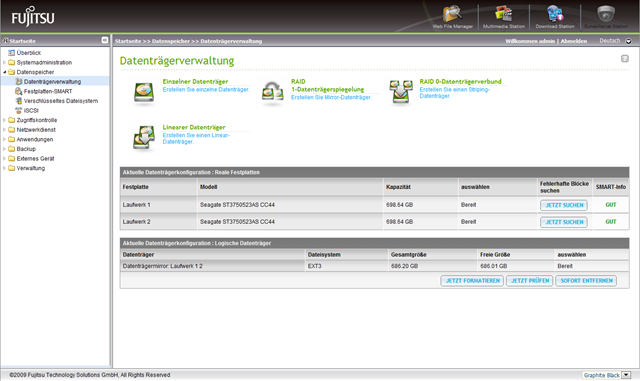Viewport: 640px width, 381px height.
Task: Select Netzwerkdienst in the tree
Action: point(36,129)
